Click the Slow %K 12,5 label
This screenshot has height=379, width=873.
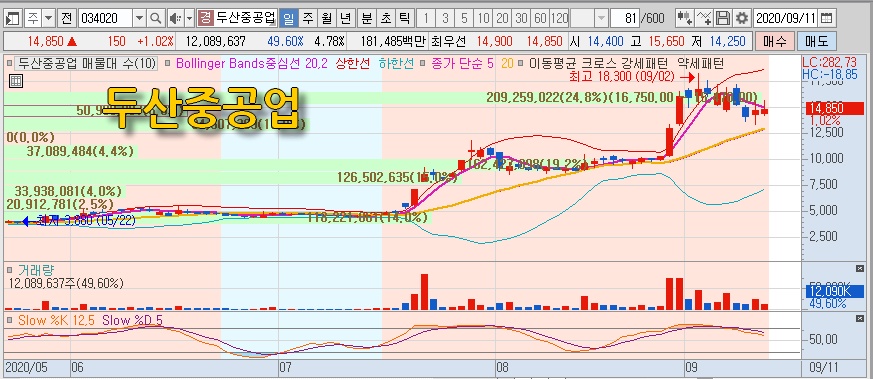point(56,320)
